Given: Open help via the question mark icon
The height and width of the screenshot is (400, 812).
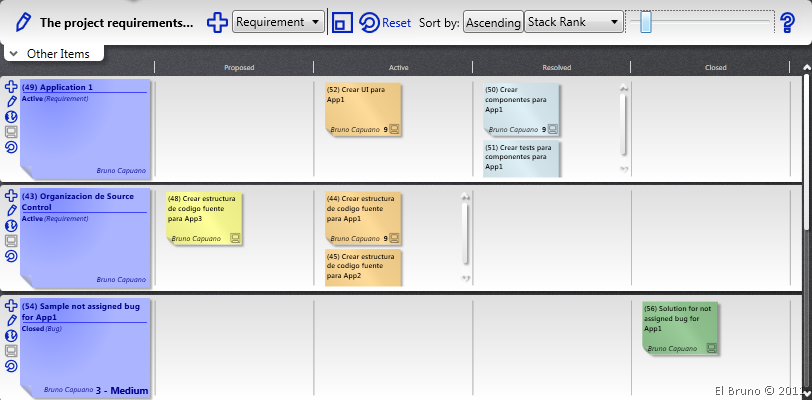Looking at the screenshot, I should (787, 22).
